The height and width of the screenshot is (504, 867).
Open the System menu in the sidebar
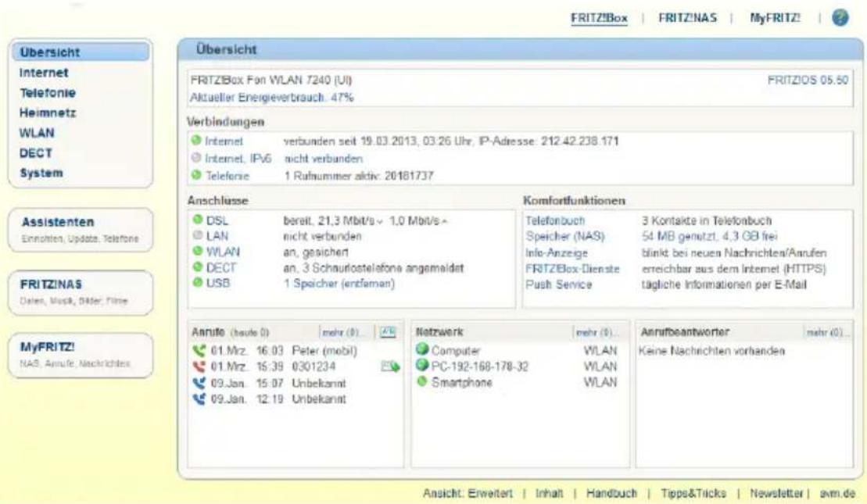click(41, 173)
